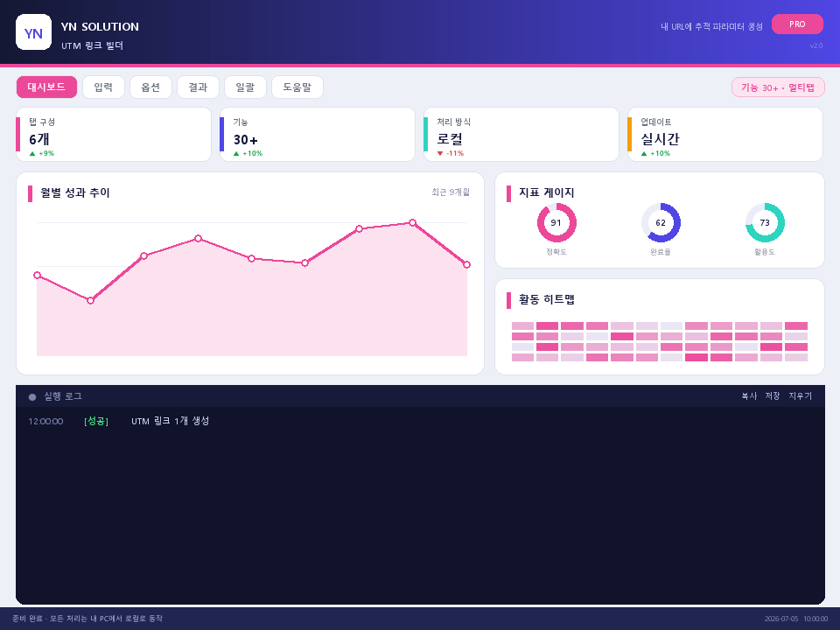This screenshot has height=630, width=840.
Task: Click the 처리 방식 로컬 stat card
Action: [521, 135]
